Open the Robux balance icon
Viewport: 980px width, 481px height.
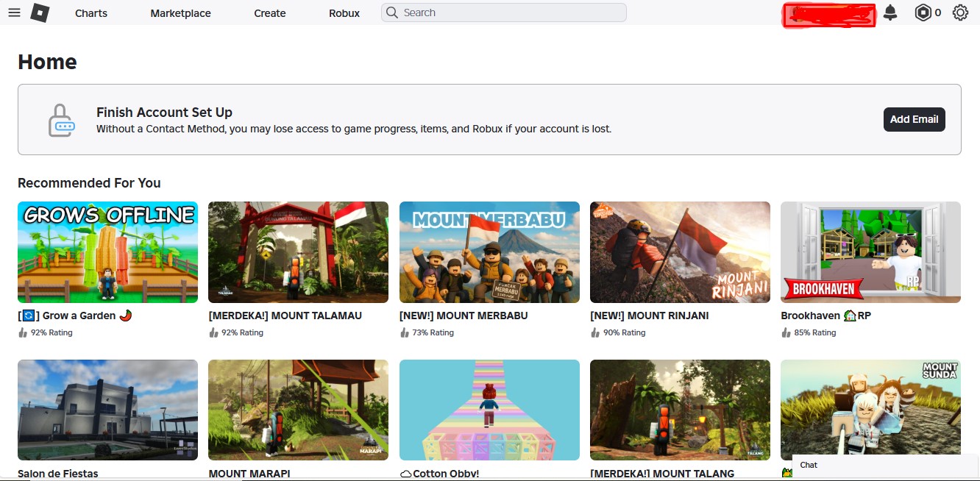(923, 13)
